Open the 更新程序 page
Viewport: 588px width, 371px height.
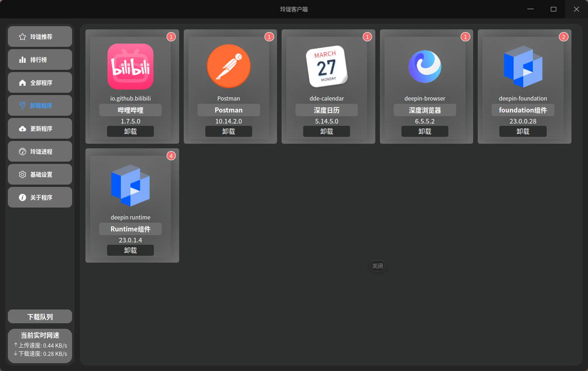40,129
